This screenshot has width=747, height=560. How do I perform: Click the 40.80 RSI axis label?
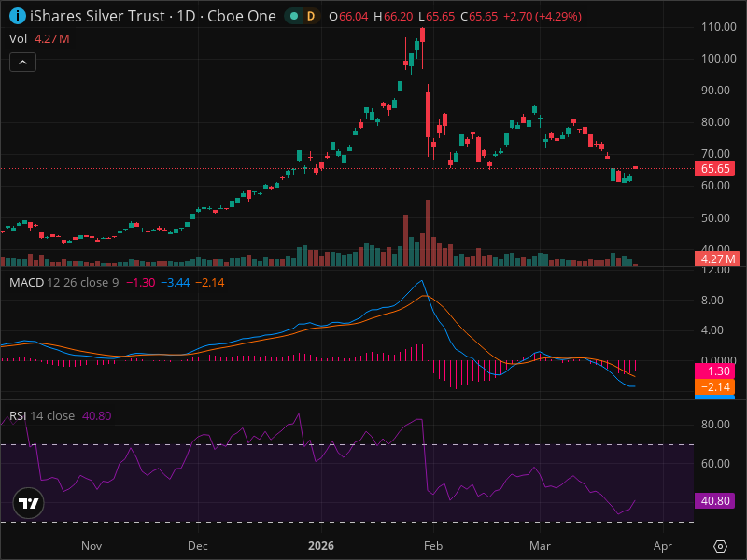(715, 501)
